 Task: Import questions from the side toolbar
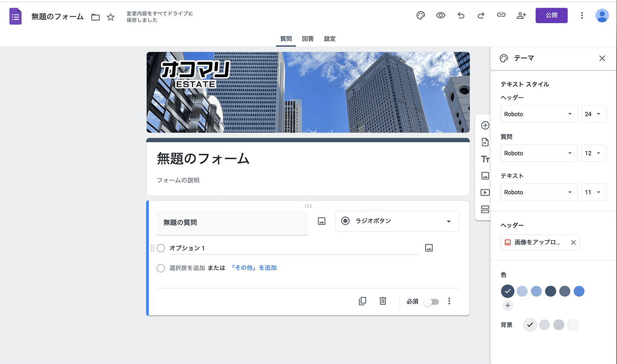[485, 142]
